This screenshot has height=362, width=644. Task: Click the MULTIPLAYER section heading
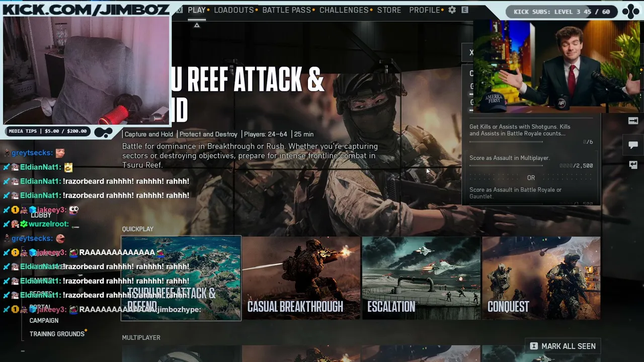[141, 337]
